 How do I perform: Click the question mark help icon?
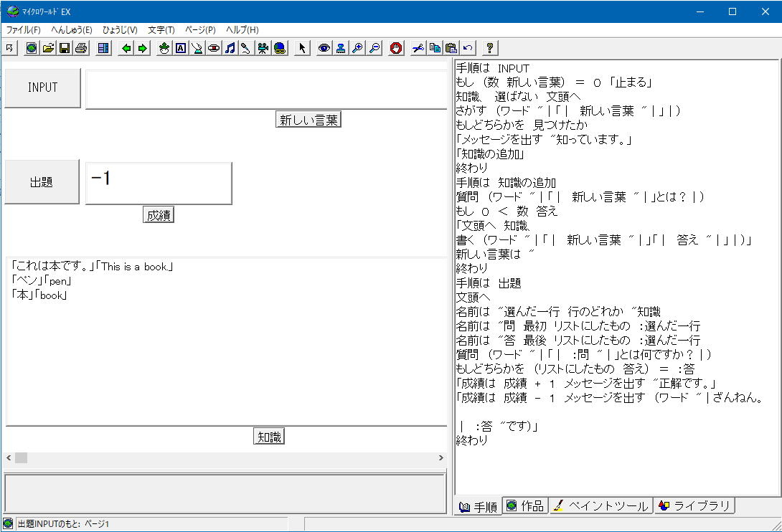[490, 48]
